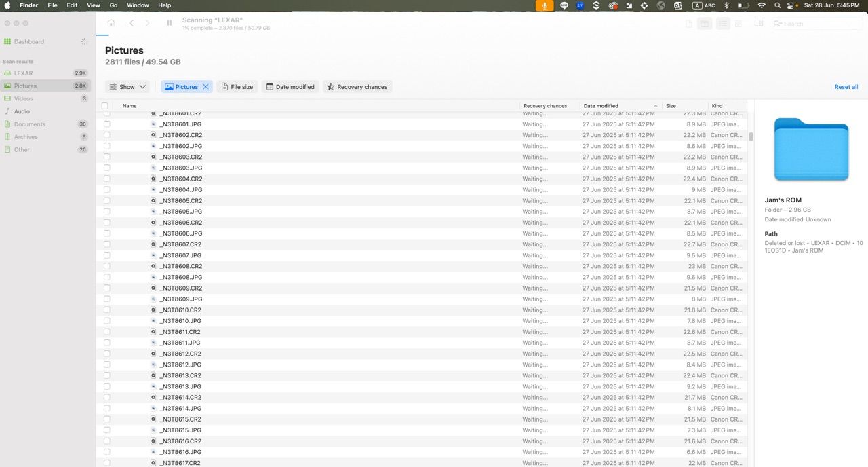The image size is (868, 467).
Task: Open Audio scan results
Action: 46,111
